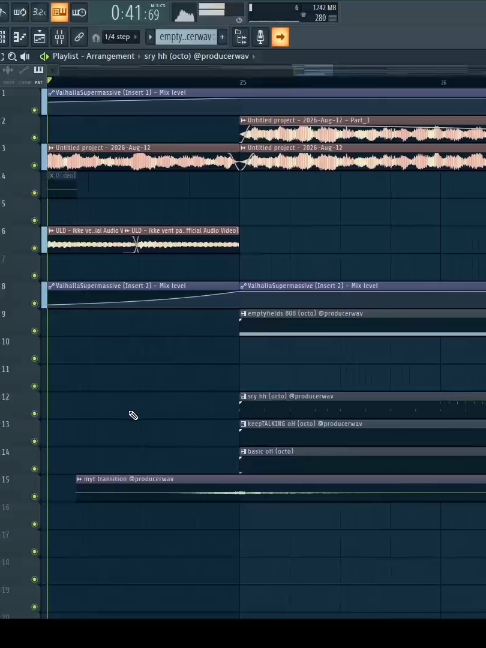Open the mixer faders icon
The width and height of the screenshot is (486, 648).
(60, 37)
